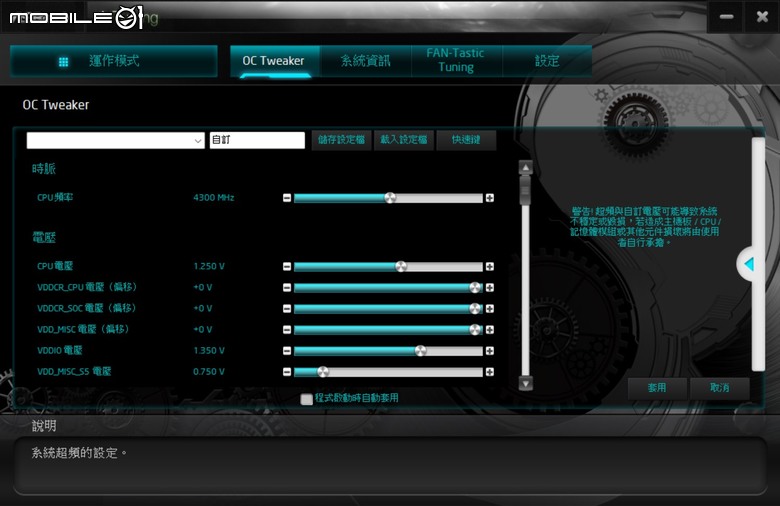The width and height of the screenshot is (780, 506).
Task: Expand side panel with left-pointing arrow
Action: 748,264
